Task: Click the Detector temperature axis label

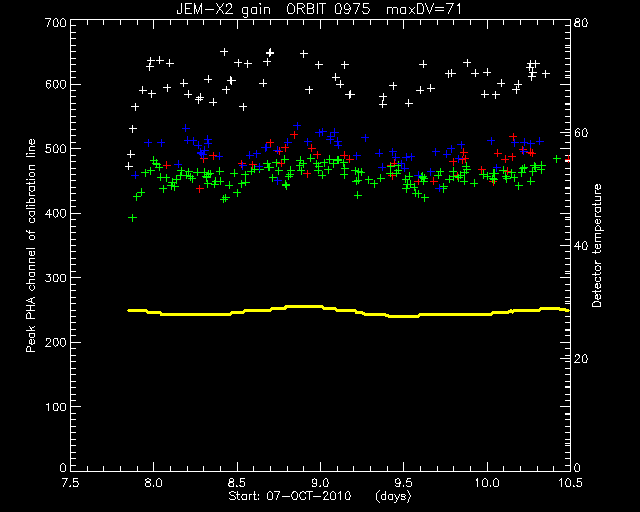Action: point(597,245)
